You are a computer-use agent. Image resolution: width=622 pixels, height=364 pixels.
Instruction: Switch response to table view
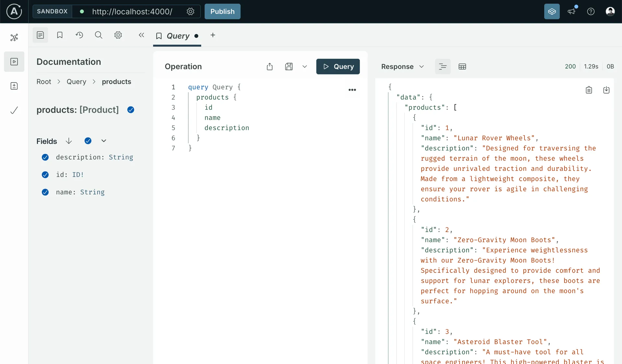pos(462,67)
